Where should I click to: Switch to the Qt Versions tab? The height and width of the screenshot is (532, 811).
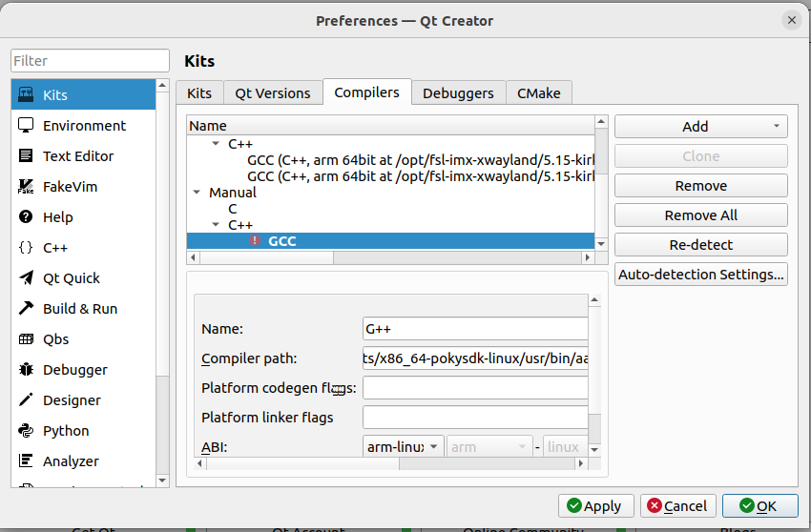(272, 92)
